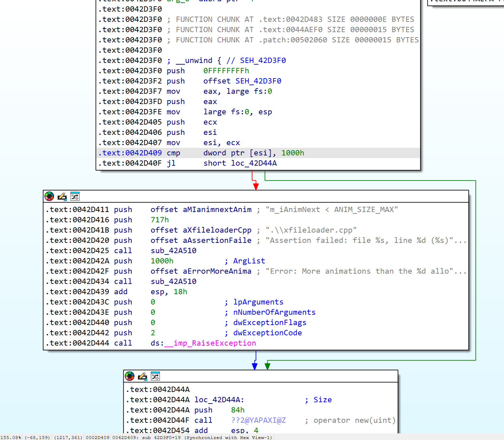Click the aXfileloaderCpp string offset
Screen dimensions: 504x440
pos(217,230)
